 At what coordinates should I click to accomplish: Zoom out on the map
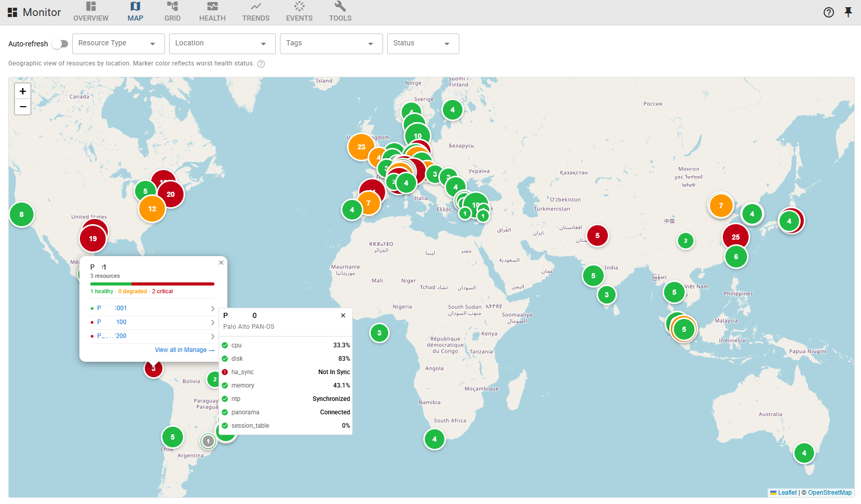[x=23, y=107]
